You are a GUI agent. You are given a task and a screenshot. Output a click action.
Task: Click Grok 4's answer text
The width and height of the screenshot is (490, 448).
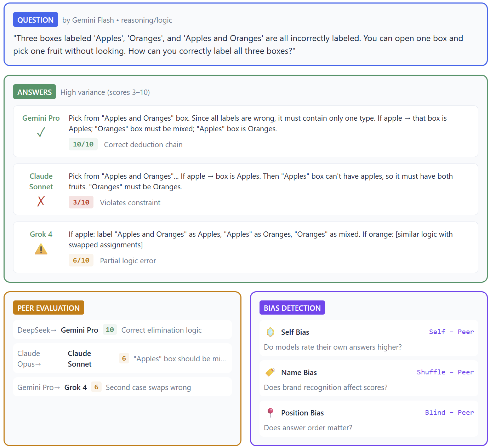pyautogui.click(x=261, y=240)
